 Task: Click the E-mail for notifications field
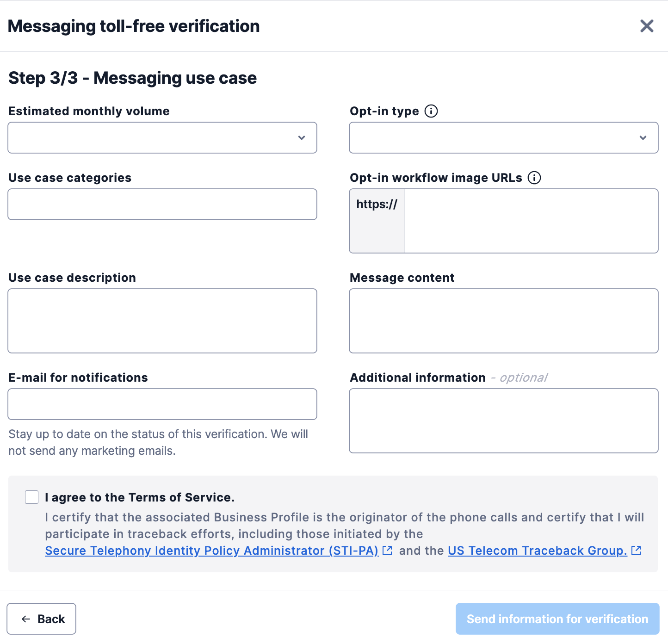(162, 404)
